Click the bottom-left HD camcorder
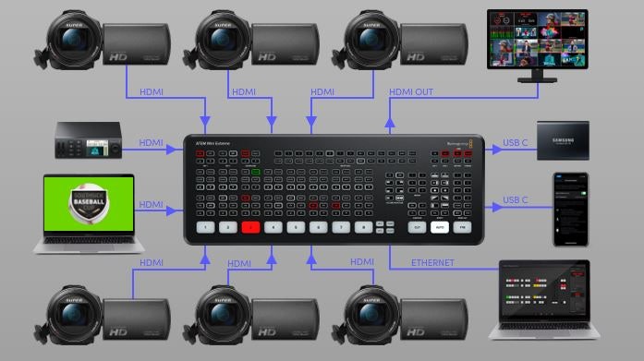644x361 pixels. tap(102, 315)
